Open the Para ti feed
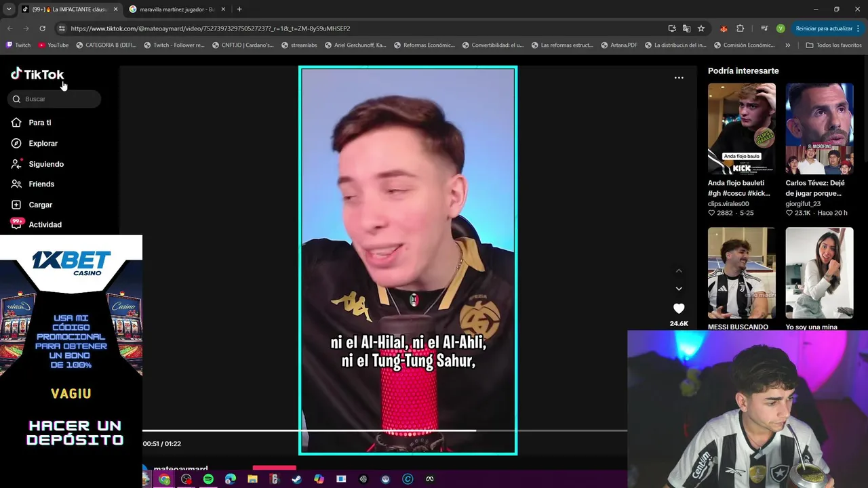Image resolution: width=868 pixels, height=488 pixels. pos(31,123)
